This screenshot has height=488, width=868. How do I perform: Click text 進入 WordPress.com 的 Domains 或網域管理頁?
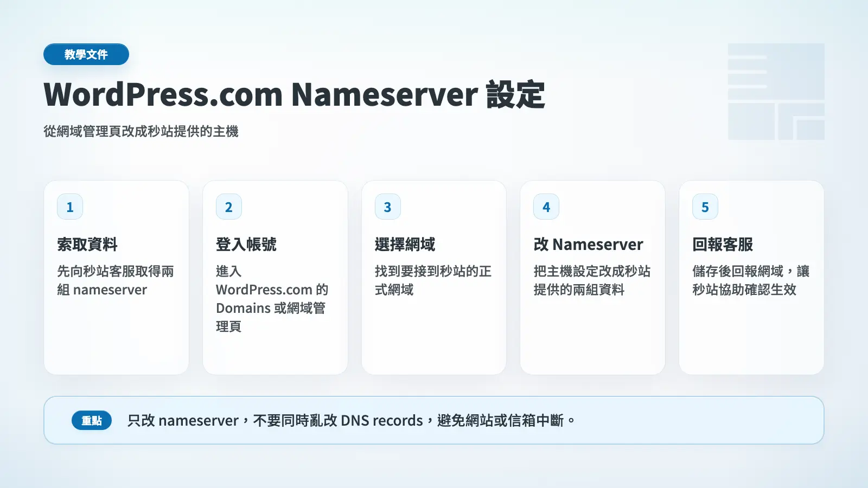coord(272,299)
